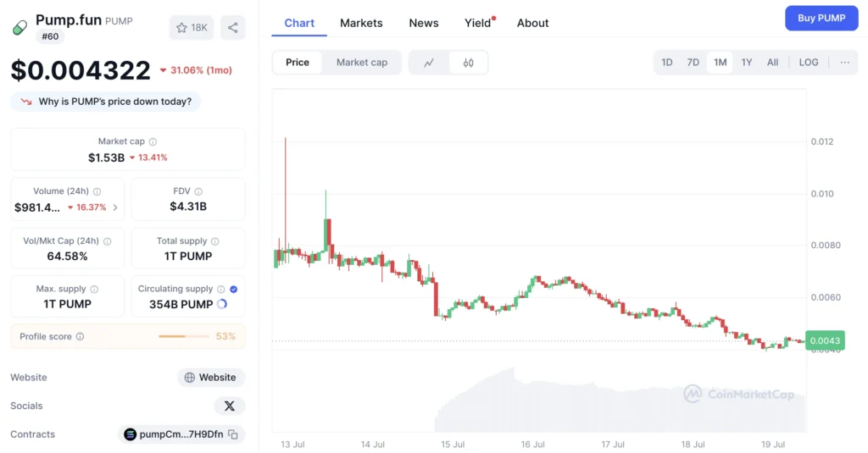Copy the pumpCm...7H9Dfn contract address
Viewport: 868px width, 453px height.
tap(233, 434)
